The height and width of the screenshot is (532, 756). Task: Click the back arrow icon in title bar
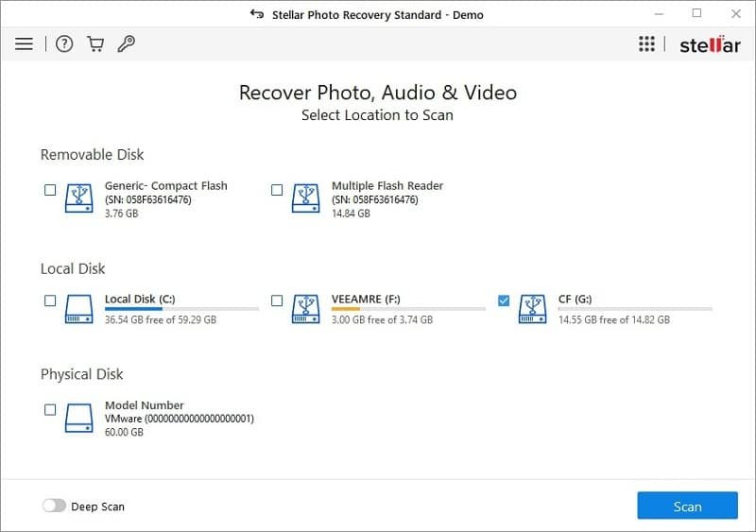256,14
